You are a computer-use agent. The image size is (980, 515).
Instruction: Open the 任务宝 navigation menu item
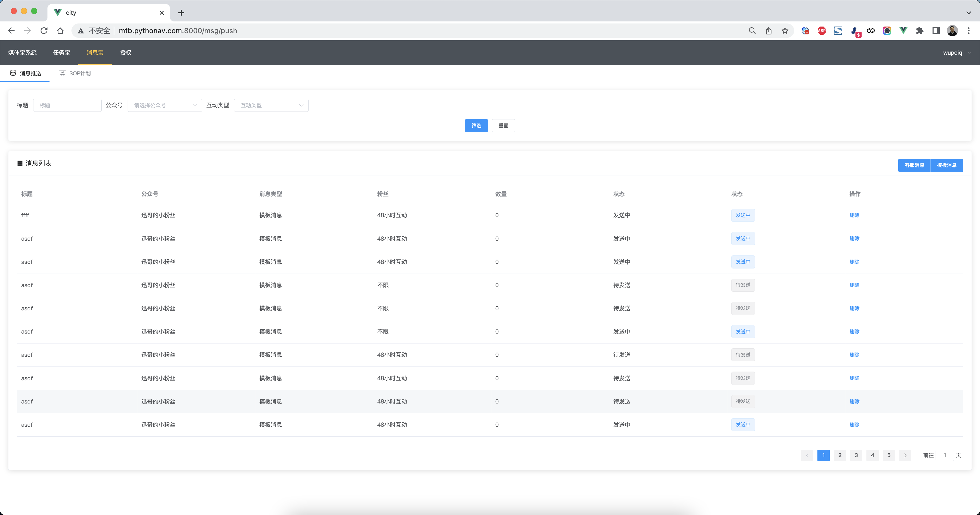61,53
